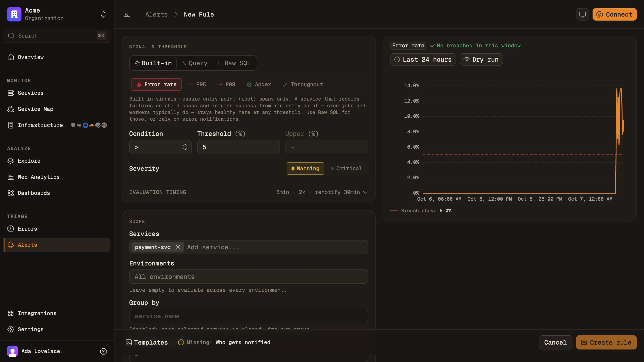This screenshot has width=644, height=362.
Task: Click the Who gets notified link
Action: (243, 342)
